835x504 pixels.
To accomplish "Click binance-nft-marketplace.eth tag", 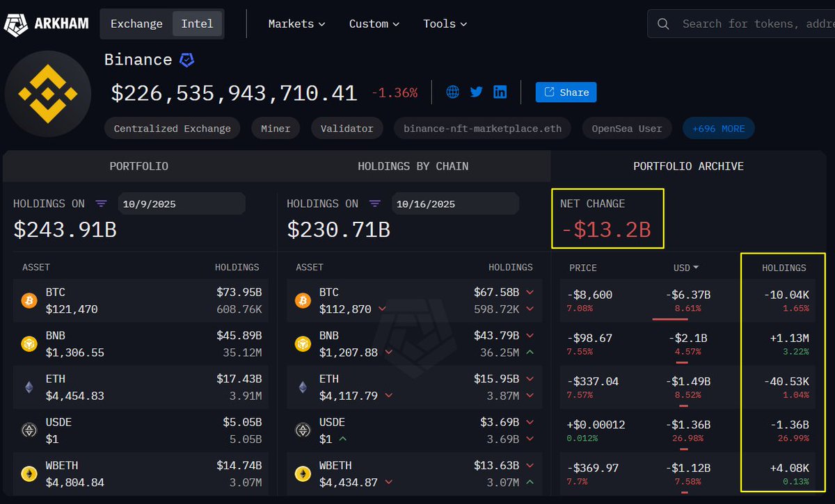I will (482, 129).
